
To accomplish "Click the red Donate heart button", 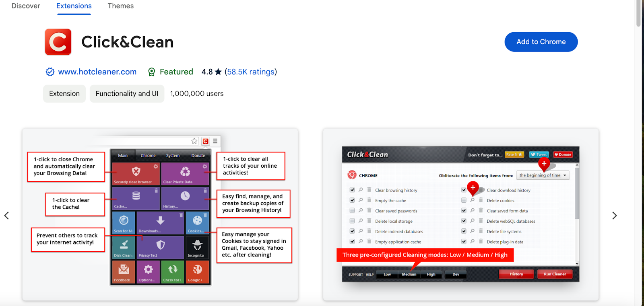I will 563,154.
